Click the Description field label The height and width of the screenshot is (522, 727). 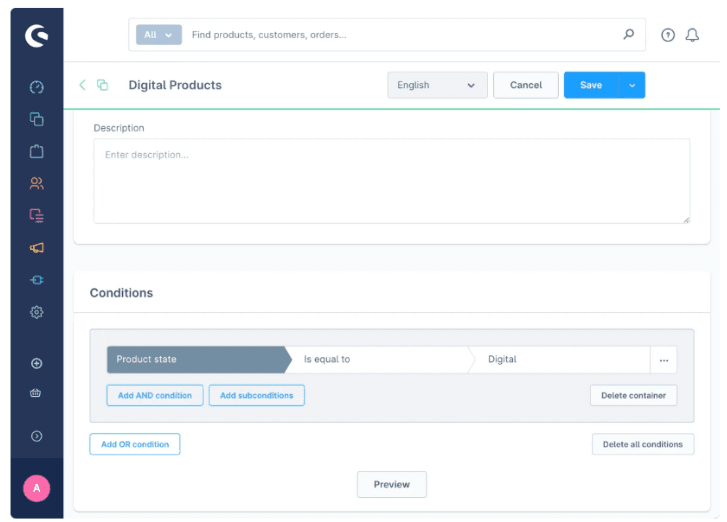tap(119, 128)
